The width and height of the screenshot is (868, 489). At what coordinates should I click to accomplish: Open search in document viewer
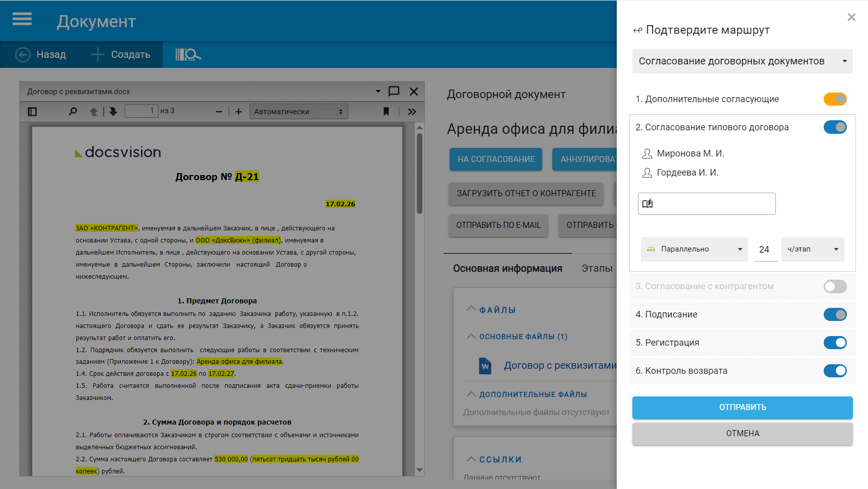(73, 112)
